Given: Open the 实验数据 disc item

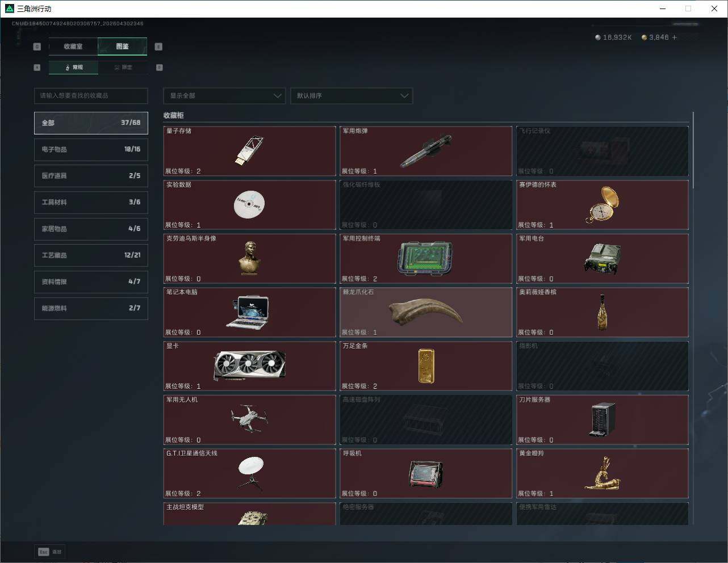Looking at the screenshot, I should pos(249,204).
